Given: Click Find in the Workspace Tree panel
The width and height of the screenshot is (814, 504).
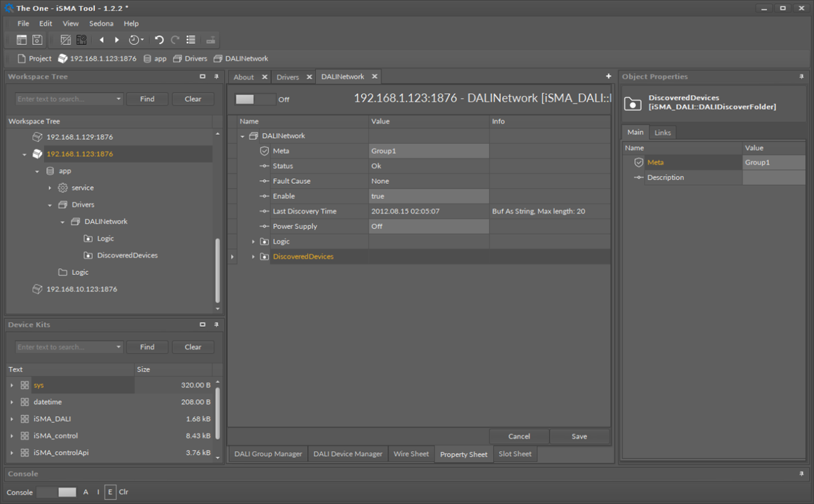Looking at the screenshot, I should click(x=147, y=99).
